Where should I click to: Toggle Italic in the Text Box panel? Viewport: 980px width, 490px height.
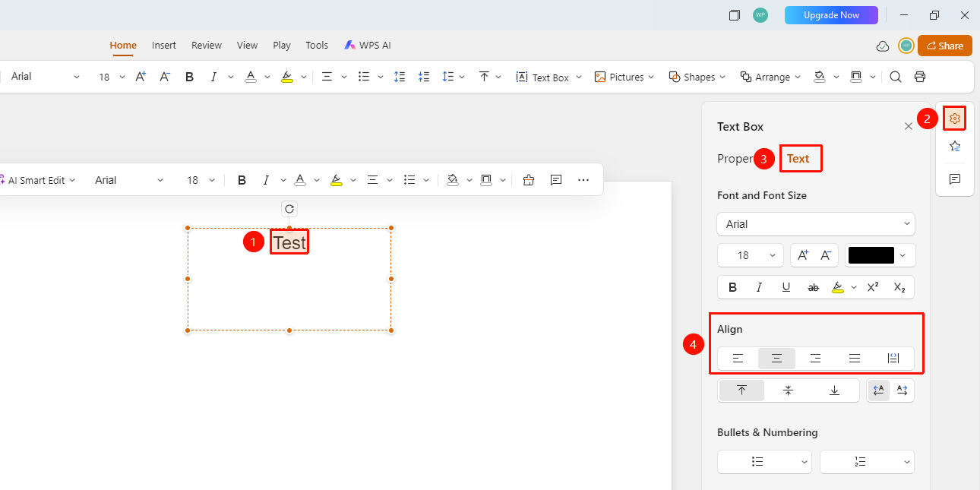tap(759, 287)
